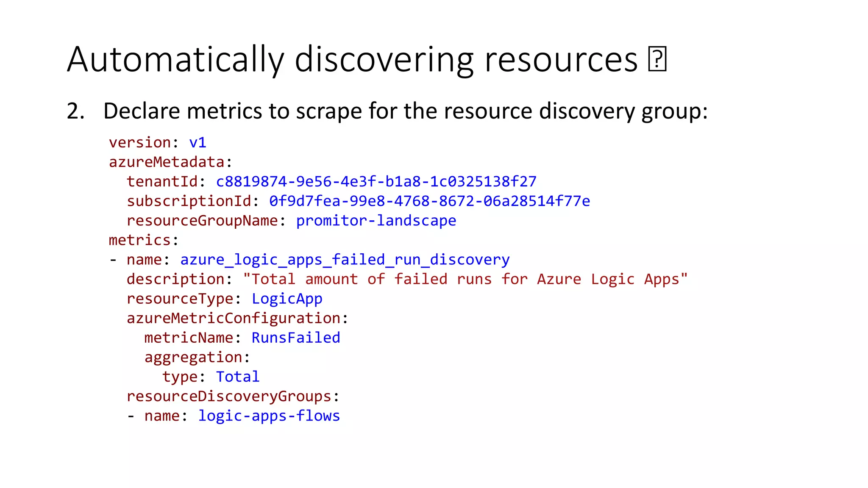868x488 pixels.
Task: Click the value 'Total'
Action: coord(238,377)
